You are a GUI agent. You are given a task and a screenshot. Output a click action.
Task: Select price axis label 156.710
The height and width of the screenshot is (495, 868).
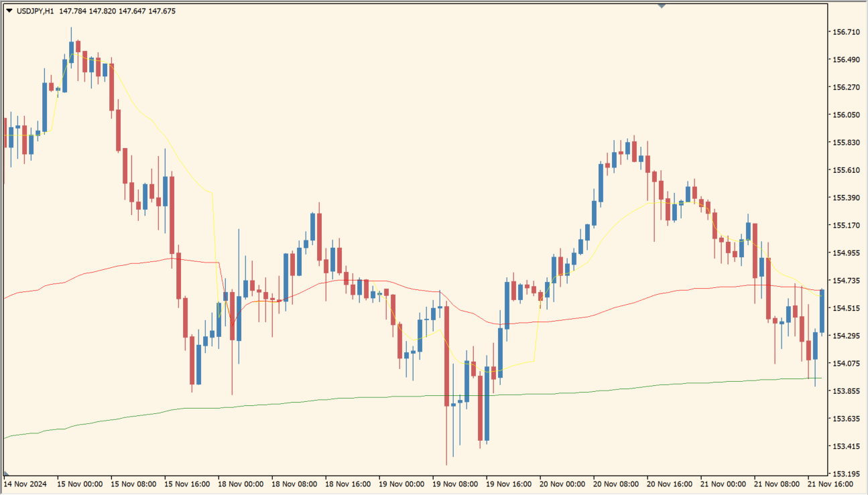pos(846,32)
